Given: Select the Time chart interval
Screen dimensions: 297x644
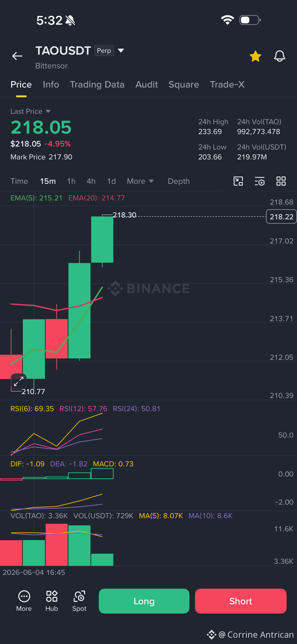Looking at the screenshot, I should [19, 181].
